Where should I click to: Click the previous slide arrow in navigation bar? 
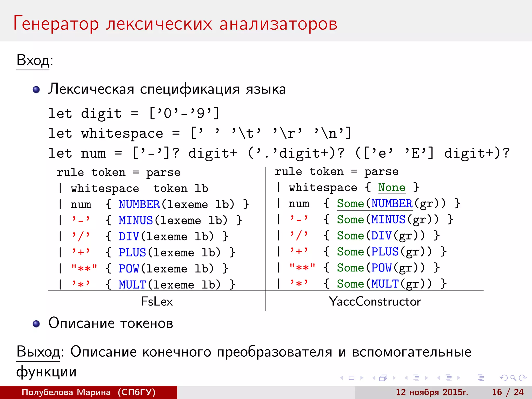pos(342,378)
